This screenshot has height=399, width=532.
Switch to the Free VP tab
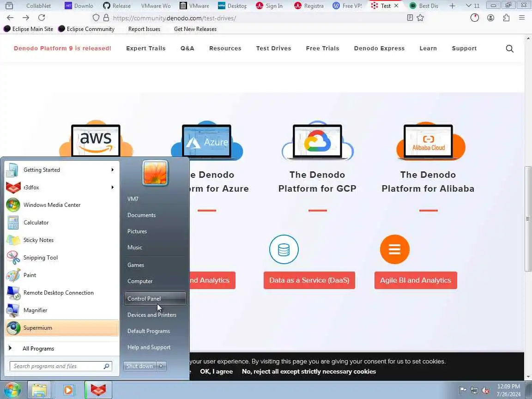pos(347,6)
